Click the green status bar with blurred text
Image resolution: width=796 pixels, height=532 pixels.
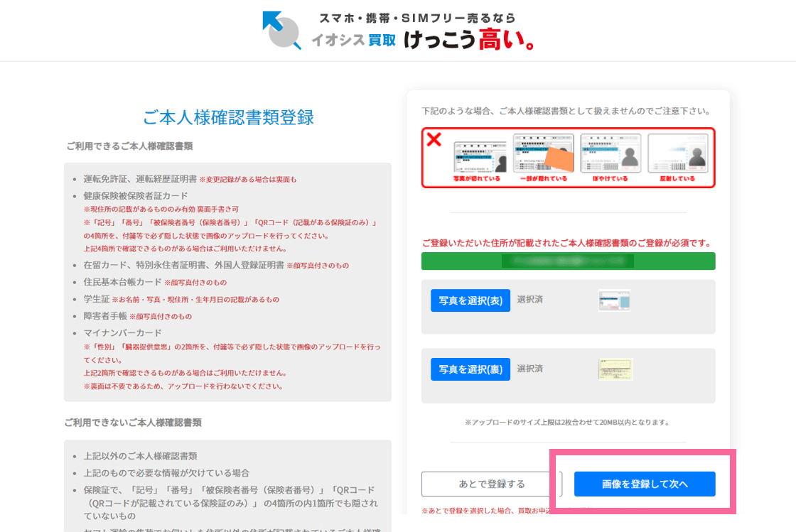pos(568,261)
